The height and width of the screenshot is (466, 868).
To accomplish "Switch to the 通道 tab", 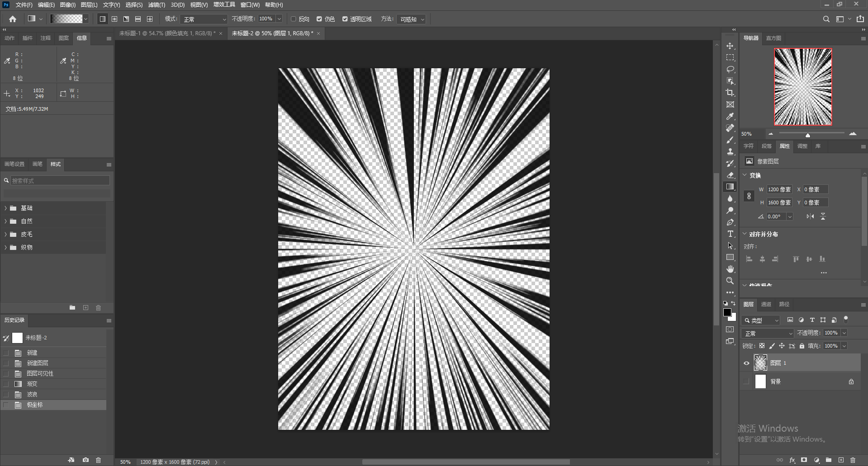I will click(766, 304).
